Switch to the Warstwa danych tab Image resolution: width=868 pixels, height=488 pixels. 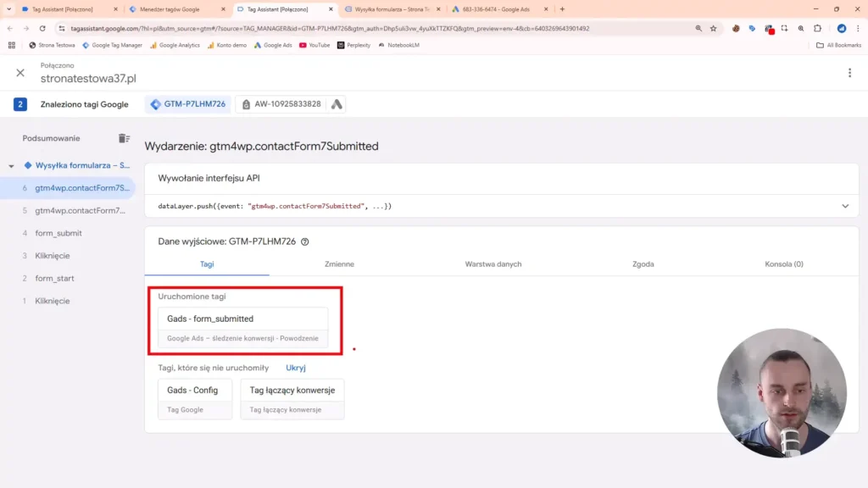[493, 264]
